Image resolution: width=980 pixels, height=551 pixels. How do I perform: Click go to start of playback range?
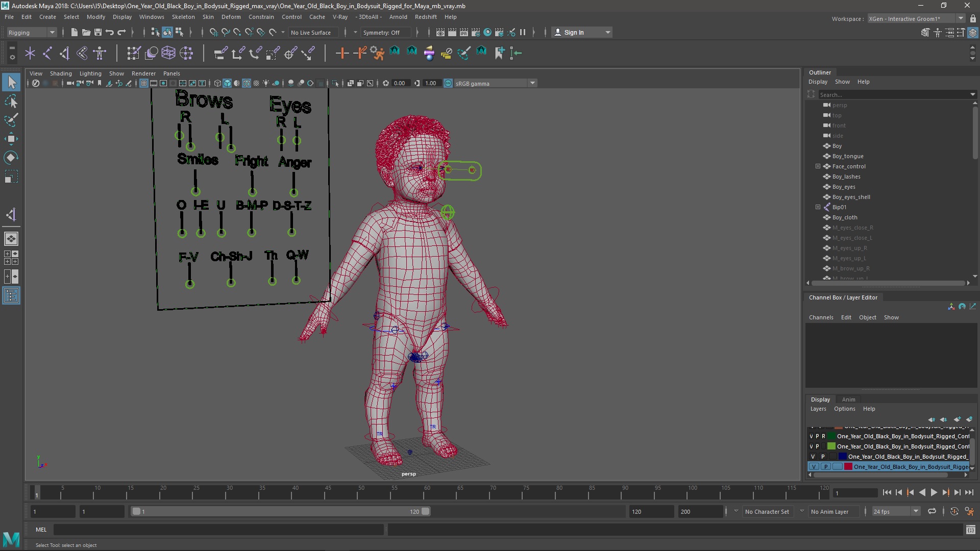coord(887,492)
